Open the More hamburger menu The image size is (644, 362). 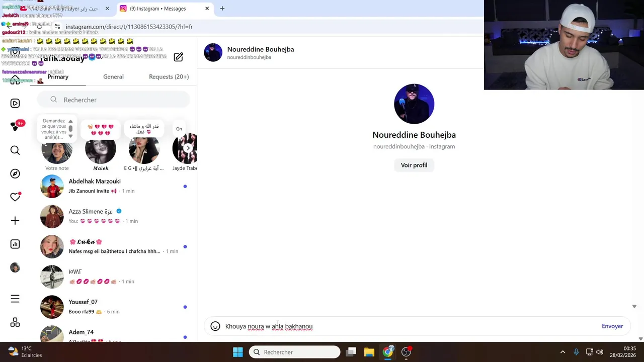click(x=15, y=299)
